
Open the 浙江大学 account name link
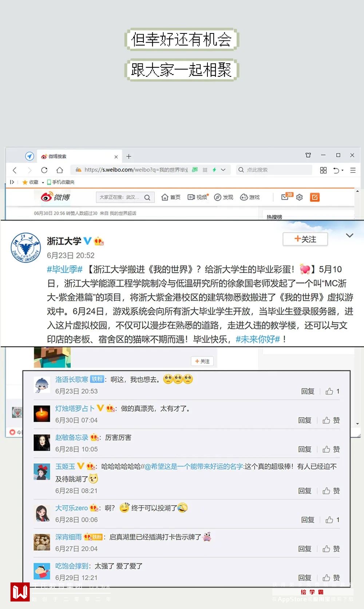click(64, 241)
